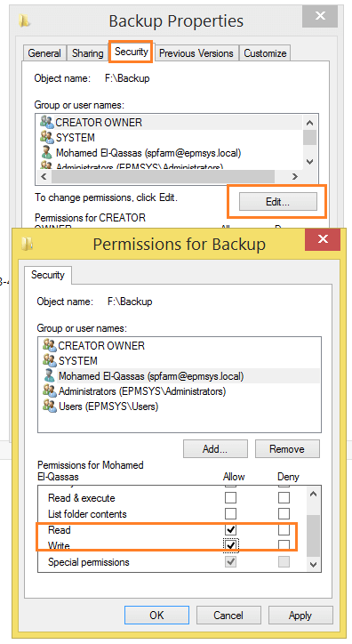Click the permissions list vertical scrollbar thumb

[x=314, y=535]
